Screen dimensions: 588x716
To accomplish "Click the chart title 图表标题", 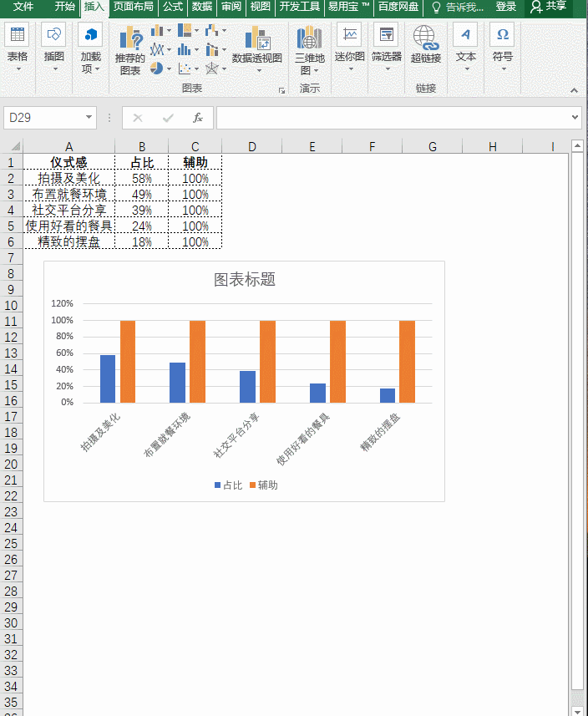I will coord(245,279).
